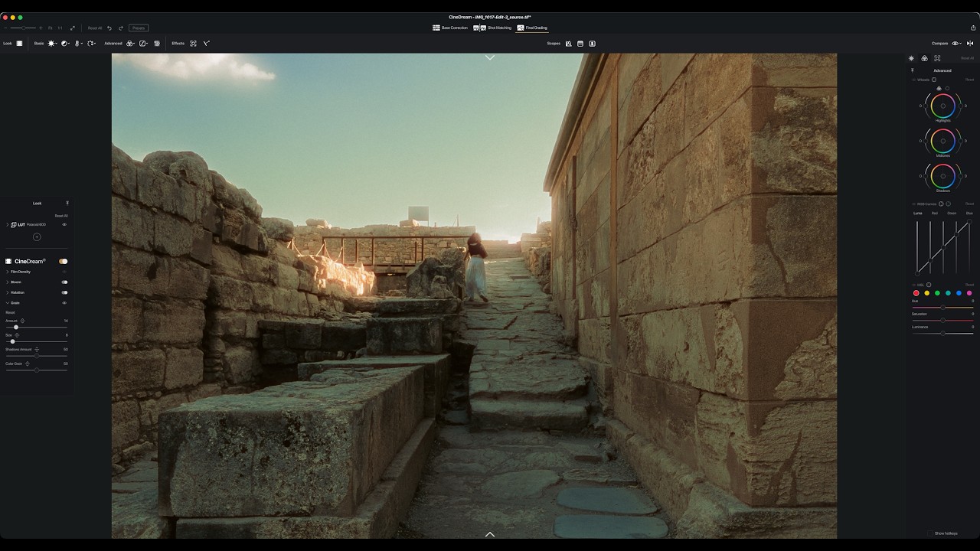The height and width of the screenshot is (551, 980).
Task: Click the share icon at top right
Action: coord(973,28)
